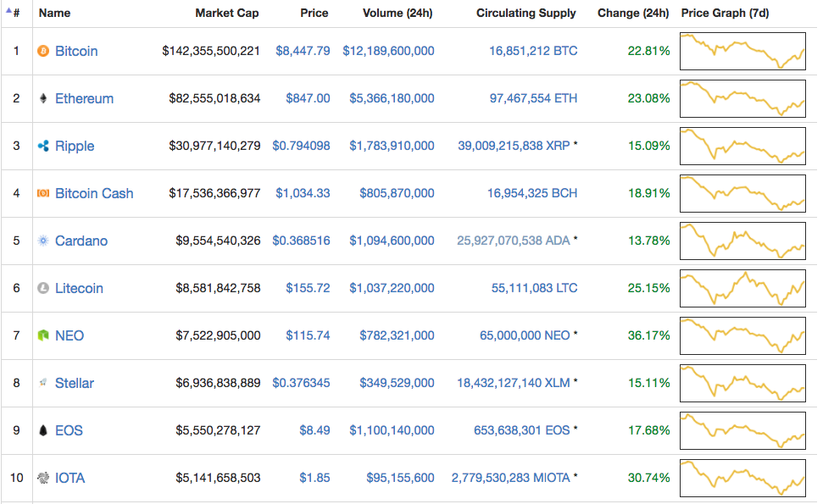
Task: Click the Ripple logo icon
Action: tap(43, 147)
